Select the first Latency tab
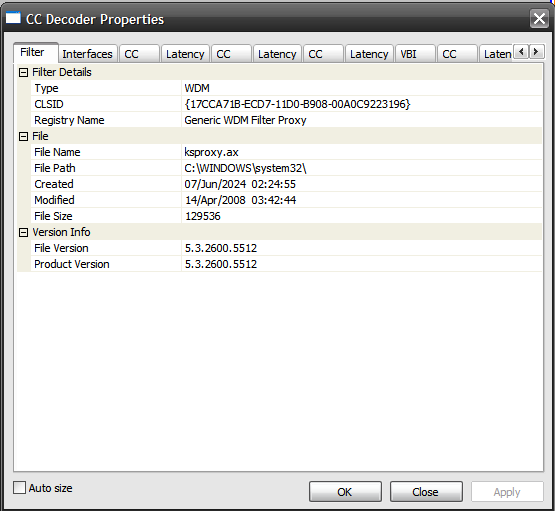This screenshot has height=511, width=555. (x=185, y=54)
